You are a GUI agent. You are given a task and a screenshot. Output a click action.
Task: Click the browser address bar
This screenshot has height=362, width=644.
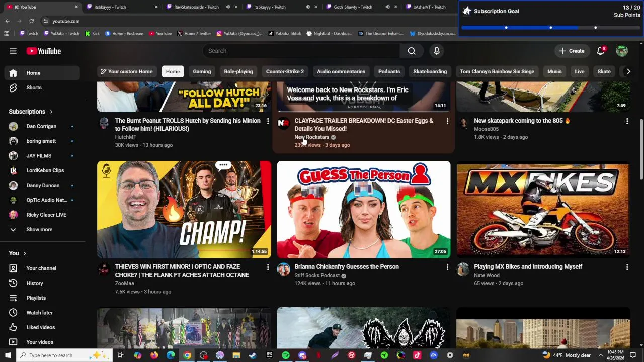point(247,21)
